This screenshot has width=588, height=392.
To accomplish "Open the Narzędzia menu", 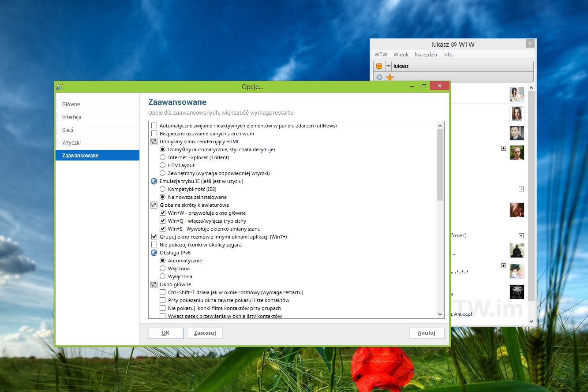I will coord(426,55).
